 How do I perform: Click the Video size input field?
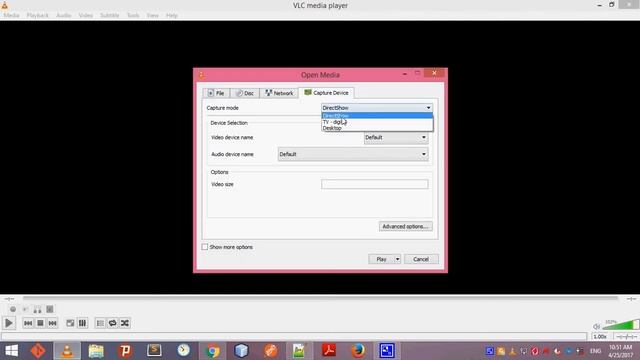pos(374,184)
